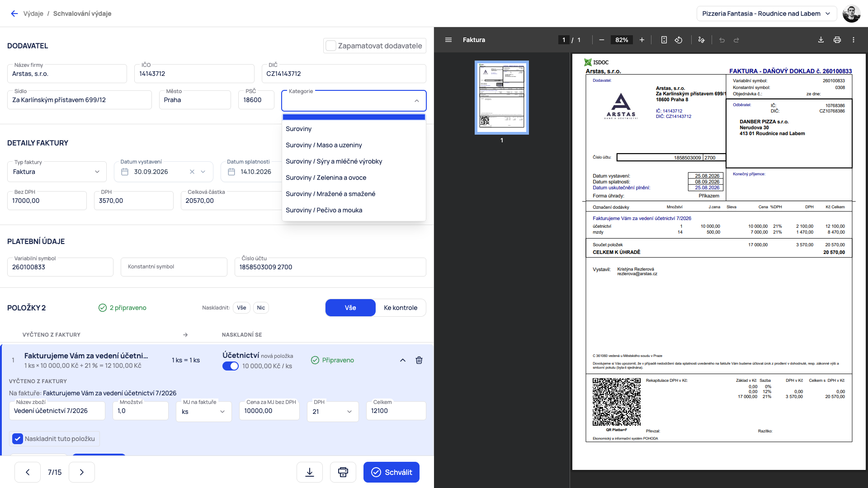This screenshot has width=868, height=488.
Task: Click the download icon in bottom bar
Action: point(310,472)
